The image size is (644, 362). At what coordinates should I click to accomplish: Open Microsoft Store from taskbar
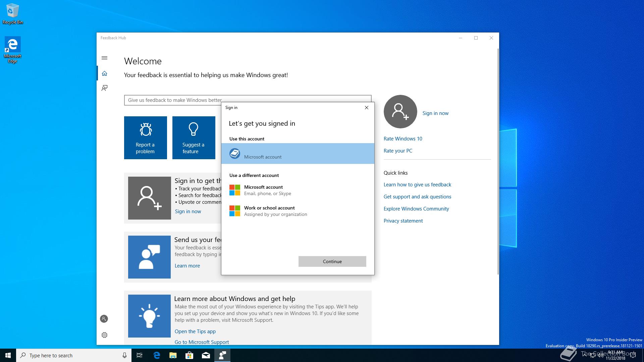[x=189, y=355]
